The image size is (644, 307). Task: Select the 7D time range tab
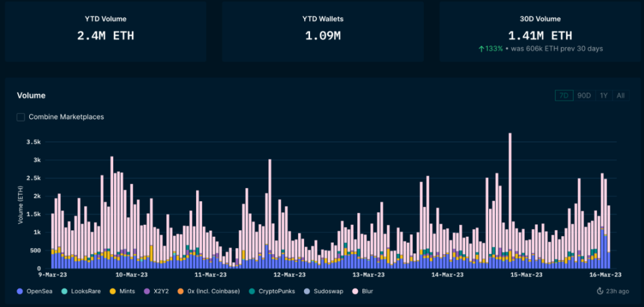click(x=564, y=95)
